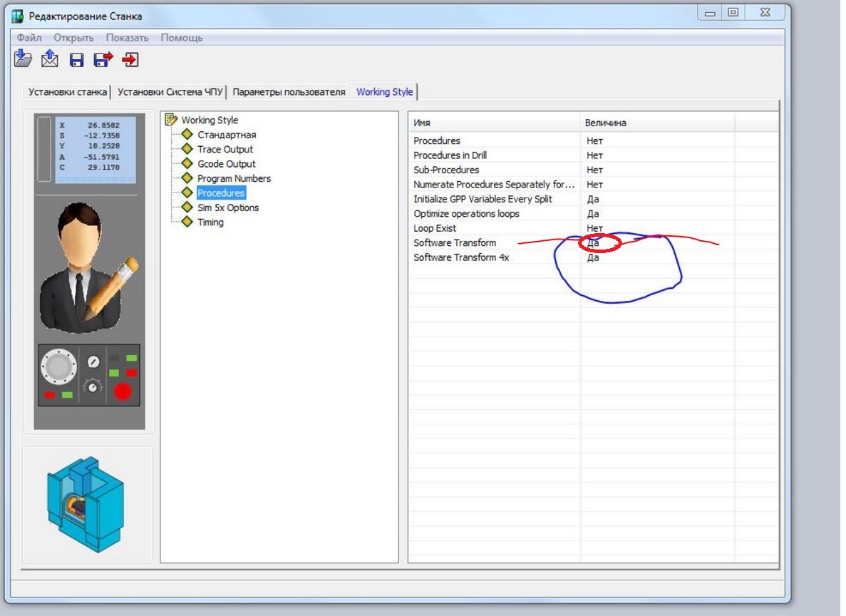Click the app icon in title bar
Screen dimensions: 846x616
pos(18,16)
